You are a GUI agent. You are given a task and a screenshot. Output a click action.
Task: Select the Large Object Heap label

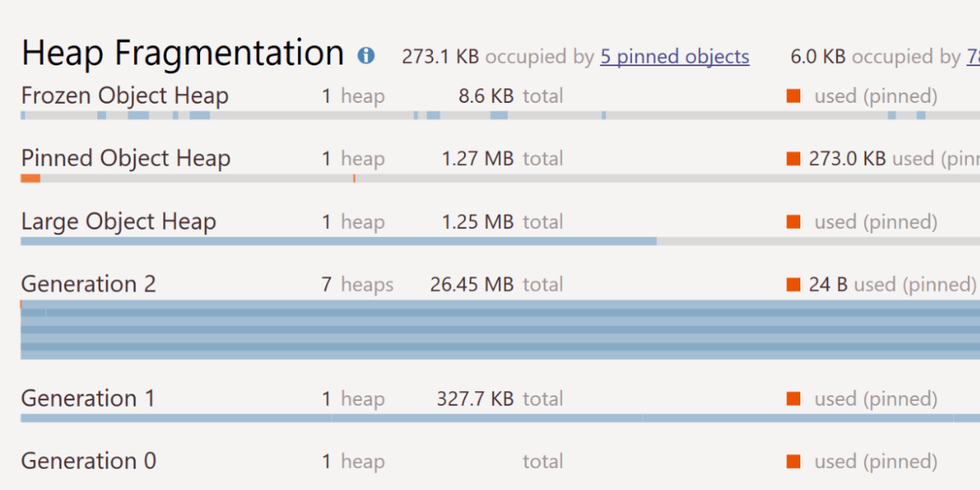[118, 221]
